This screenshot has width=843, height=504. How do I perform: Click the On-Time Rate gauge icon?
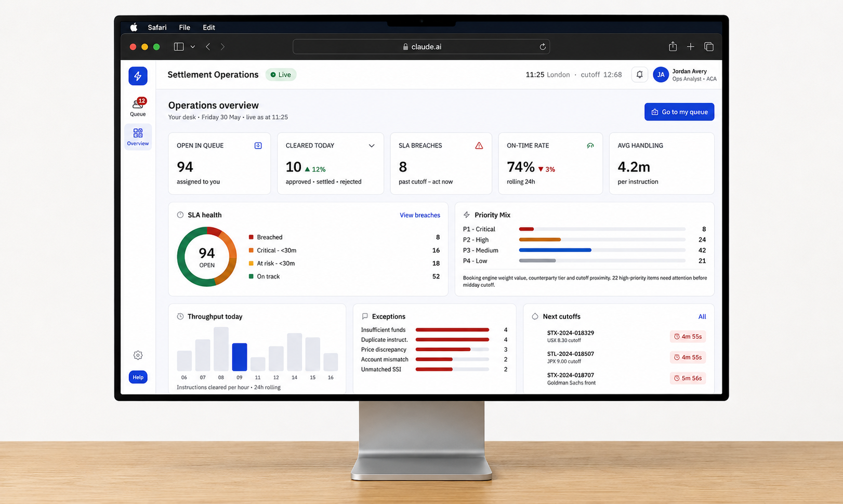pos(590,145)
